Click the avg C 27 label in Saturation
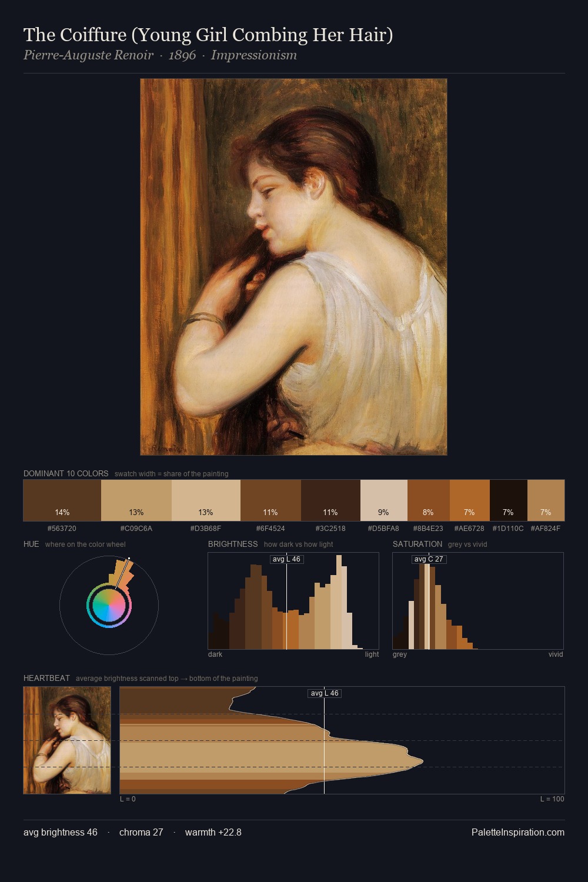588x882 pixels. click(x=429, y=559)
